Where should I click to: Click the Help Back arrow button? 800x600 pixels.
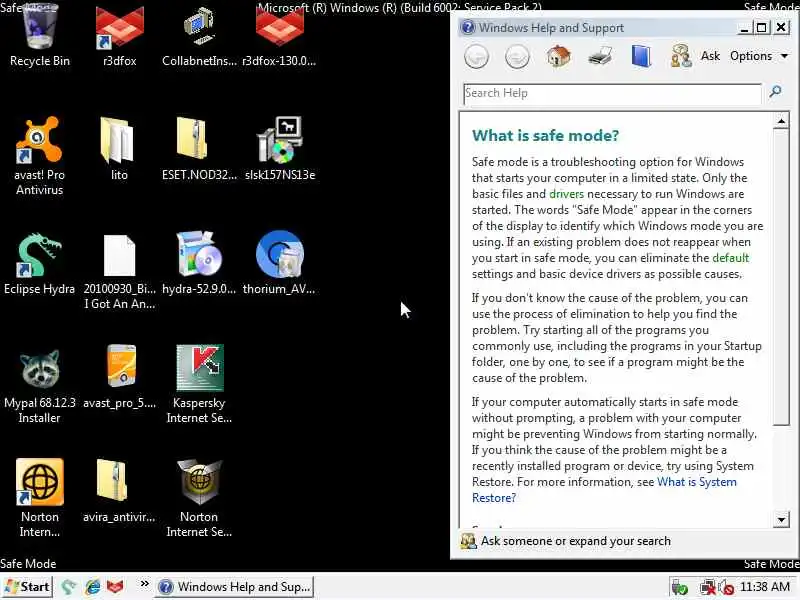[x=477, y=56]
